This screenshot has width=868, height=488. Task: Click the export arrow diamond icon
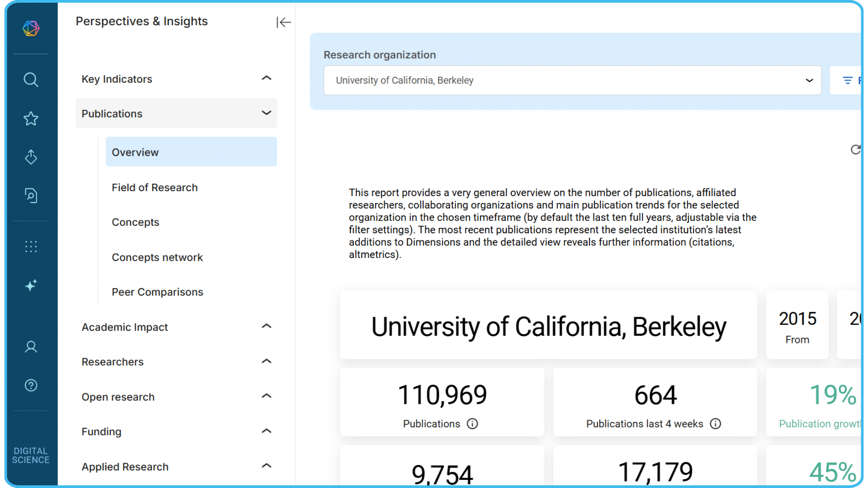(31, 157)
